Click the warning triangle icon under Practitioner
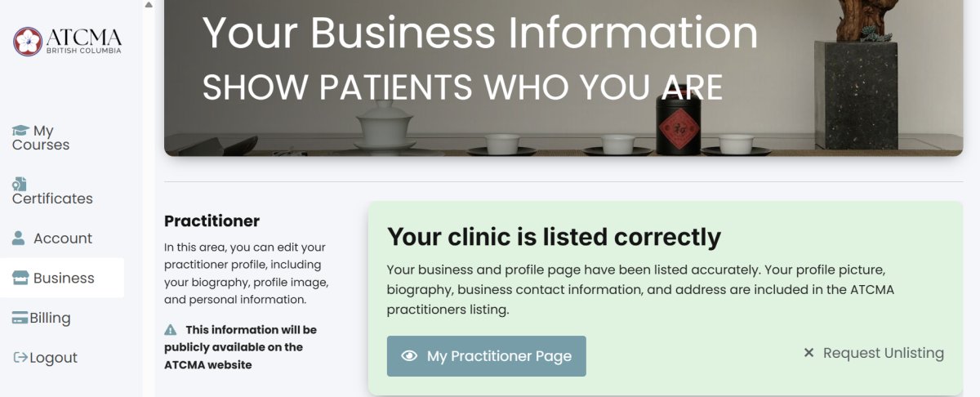The width and height of the screenshot is (980, 397). coord(171,330)
